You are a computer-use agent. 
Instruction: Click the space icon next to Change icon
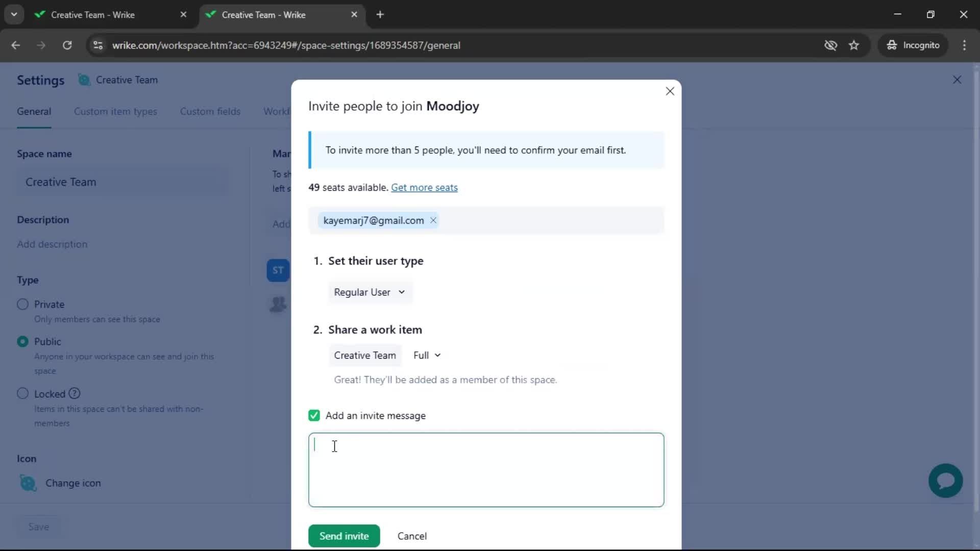[28, 483]
